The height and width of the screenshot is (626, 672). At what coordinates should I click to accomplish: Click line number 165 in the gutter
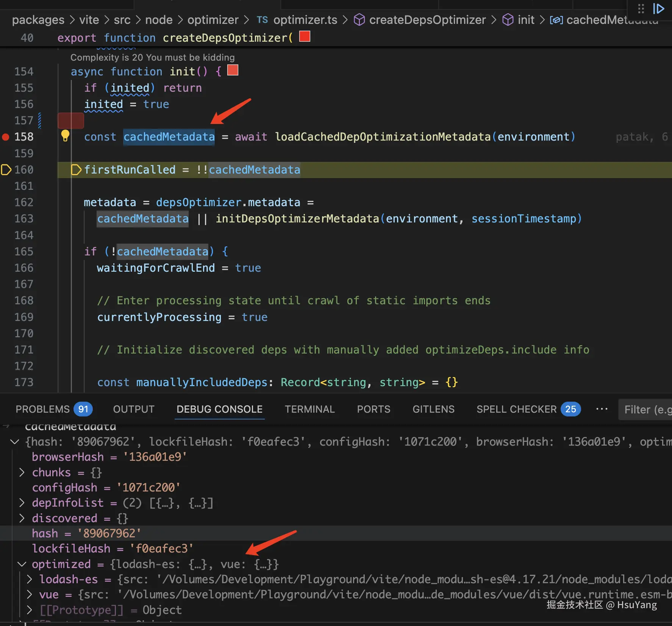(24, 252)
